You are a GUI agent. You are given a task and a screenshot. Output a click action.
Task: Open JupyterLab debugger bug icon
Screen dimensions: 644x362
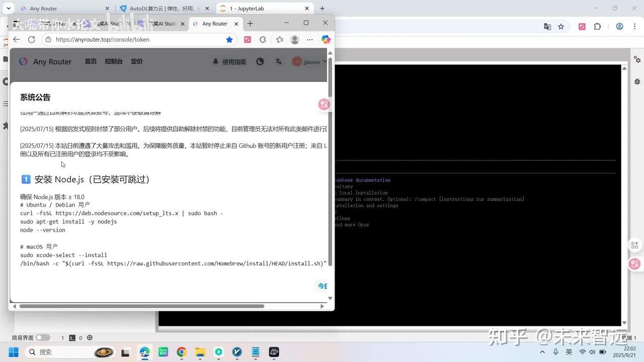tap(637, 81)
